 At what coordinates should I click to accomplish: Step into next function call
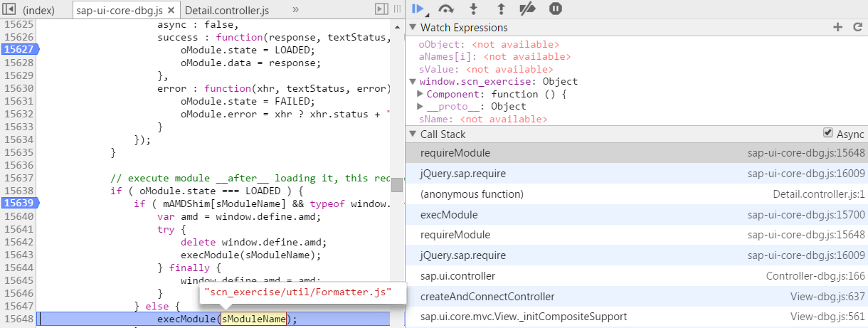pos(473,9)
